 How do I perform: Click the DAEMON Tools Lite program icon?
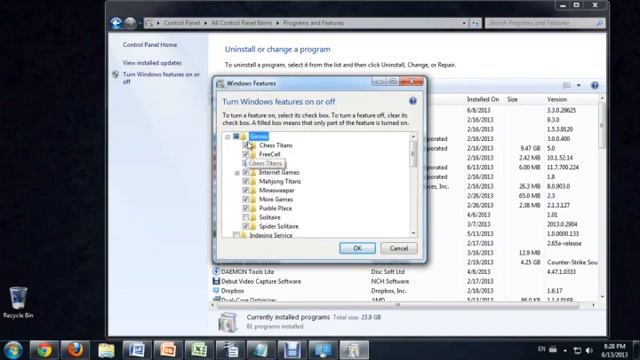tap(216, 271)
